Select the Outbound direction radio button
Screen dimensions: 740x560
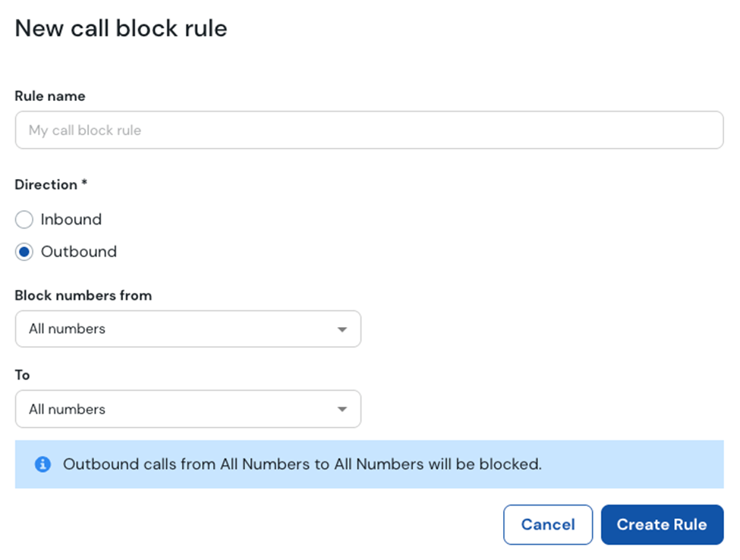[x=24, y=252]
